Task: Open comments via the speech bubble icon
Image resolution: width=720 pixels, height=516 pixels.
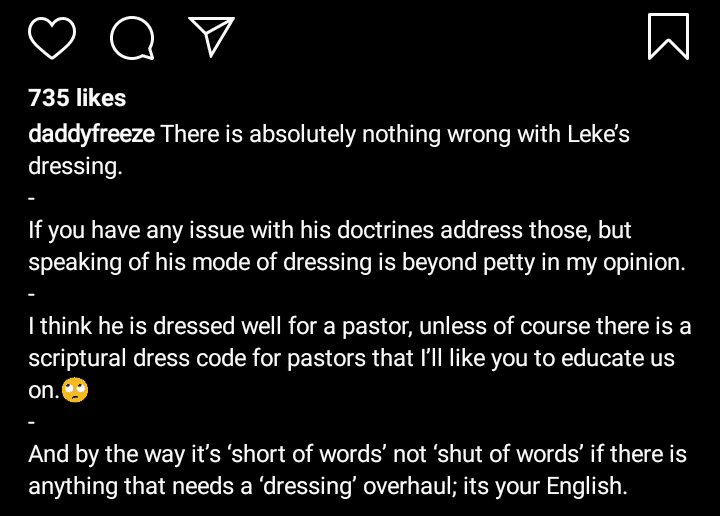Action: point(132,38)
